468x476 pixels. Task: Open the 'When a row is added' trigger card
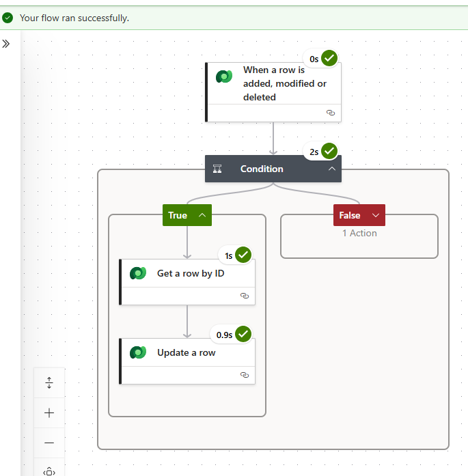point(284,84)
